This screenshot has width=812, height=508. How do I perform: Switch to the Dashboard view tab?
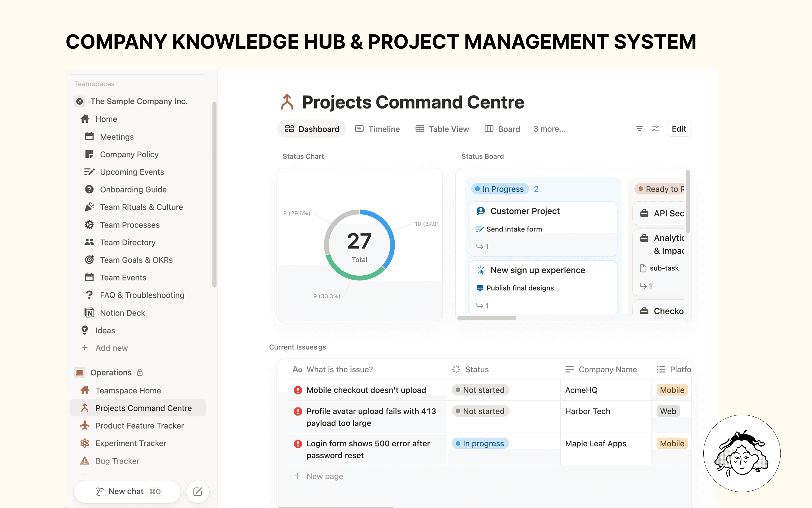(x=312, y=129)
